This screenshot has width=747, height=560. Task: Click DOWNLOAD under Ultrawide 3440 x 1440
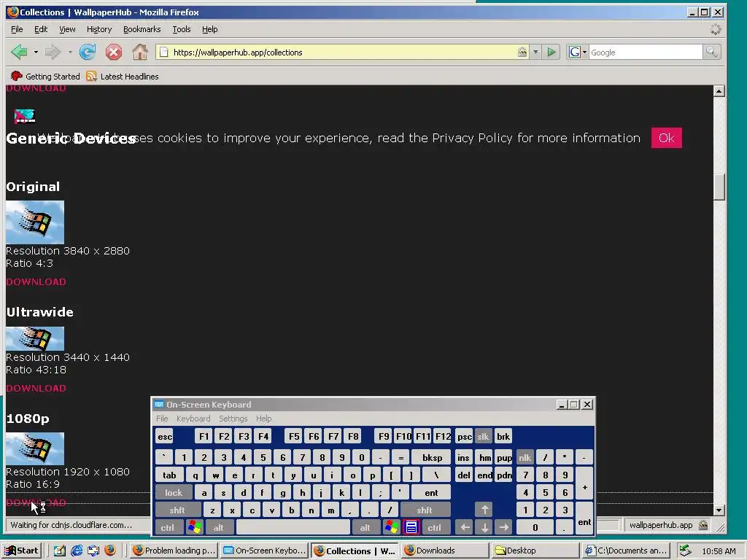point(36,388)
